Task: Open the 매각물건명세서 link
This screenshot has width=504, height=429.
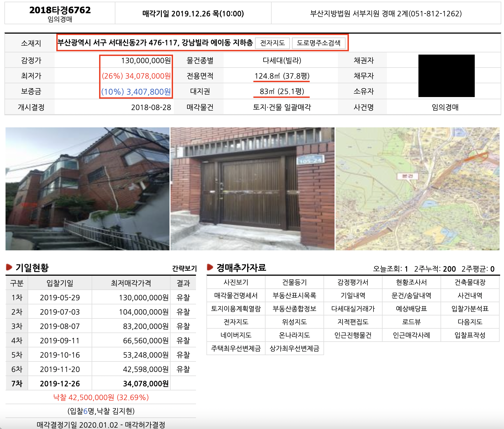Action: coord(236,296)
